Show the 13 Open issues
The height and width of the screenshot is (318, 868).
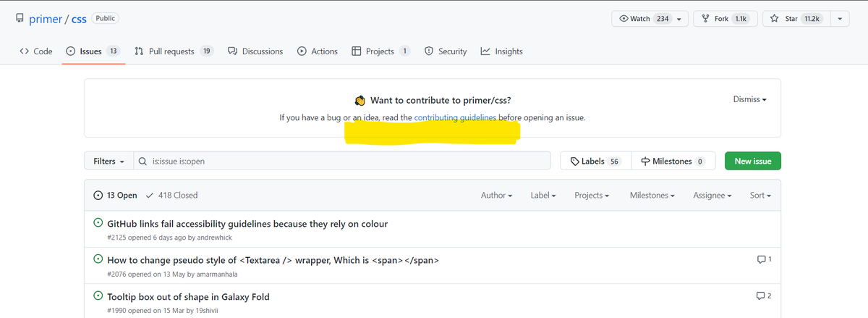[x=116, y=196]
